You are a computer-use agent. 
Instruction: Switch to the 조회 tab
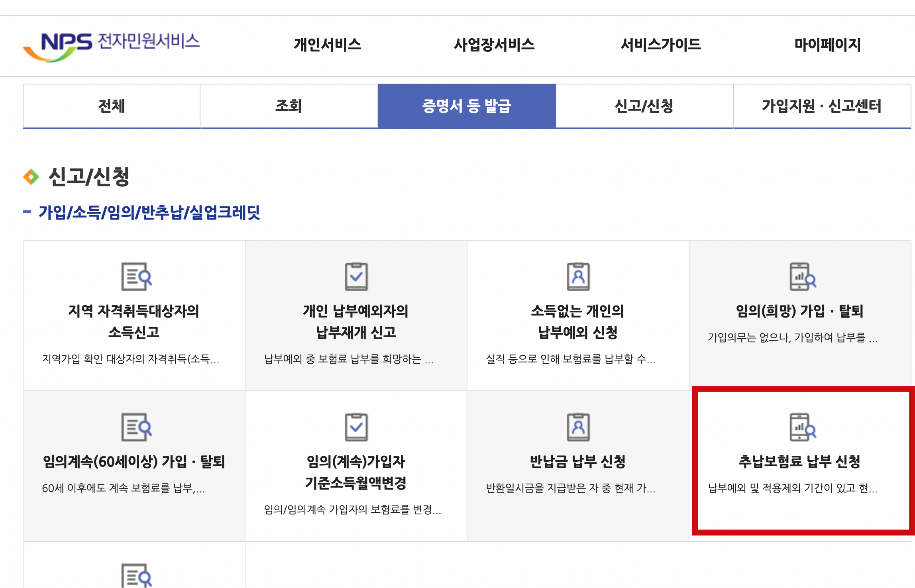(289, 106)
